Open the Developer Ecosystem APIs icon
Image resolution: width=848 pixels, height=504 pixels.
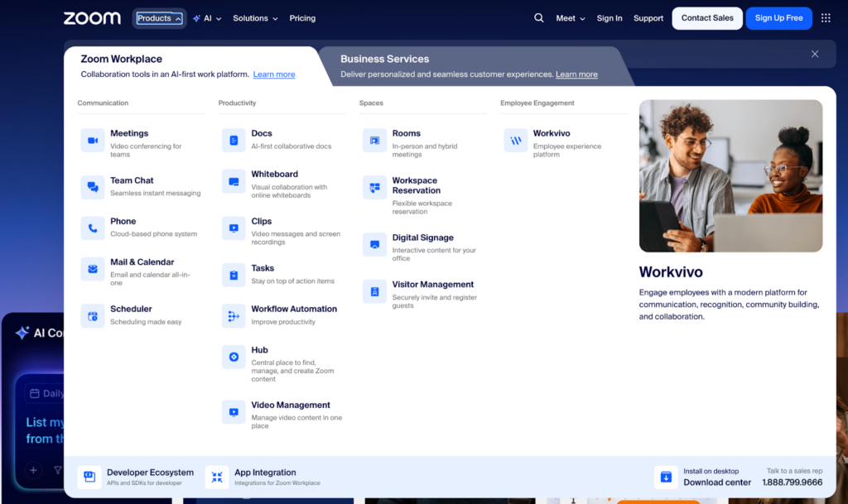pos(89,477)
